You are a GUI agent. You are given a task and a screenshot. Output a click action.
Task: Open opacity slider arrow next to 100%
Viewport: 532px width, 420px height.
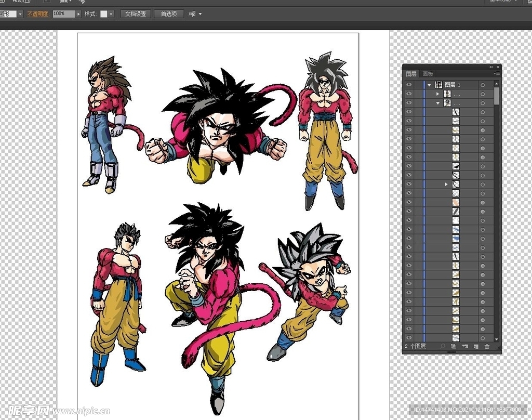78,14
